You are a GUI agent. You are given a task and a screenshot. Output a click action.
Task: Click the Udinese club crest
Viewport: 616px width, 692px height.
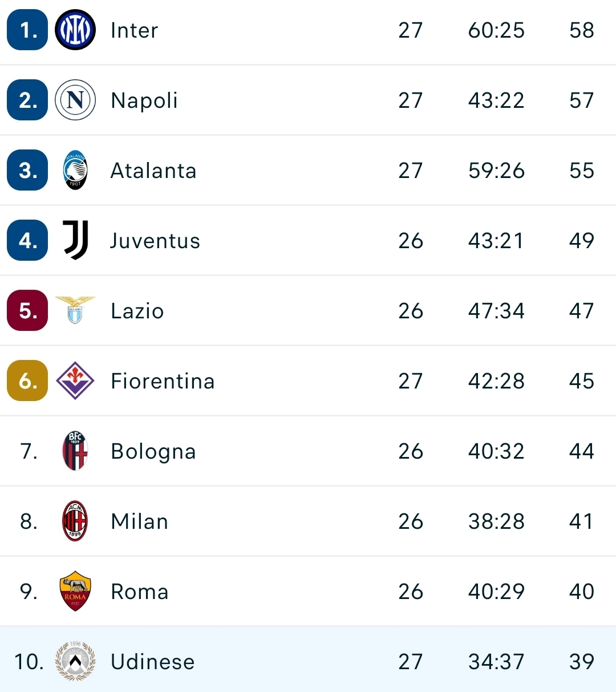[x=75, y=661]
